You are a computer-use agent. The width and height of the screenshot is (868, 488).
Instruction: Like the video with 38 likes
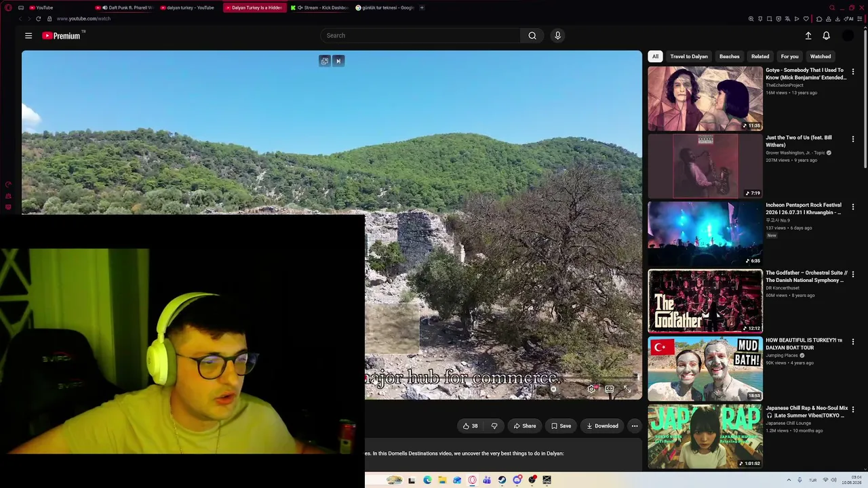coord(470,426)
